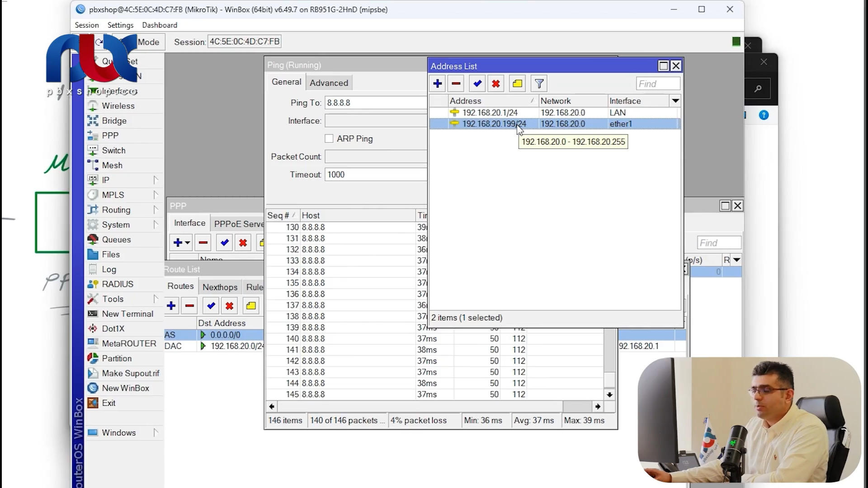Click yellow comment icon in Address List
868x488 pixels.
pos(517,84)
